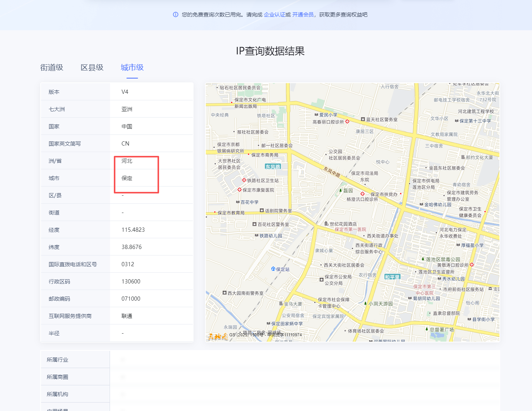Click the city value 保定
This screenshot has width=532, height=411.
click(x=127, y=178)
